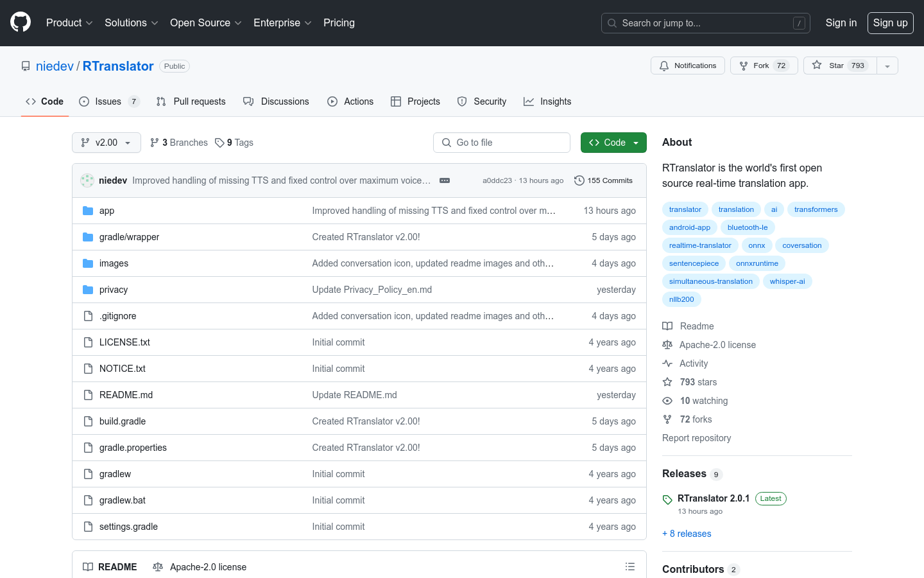
Task: Select the Apache-2.0 license tab below files
Action: click(x=200, y=567)
